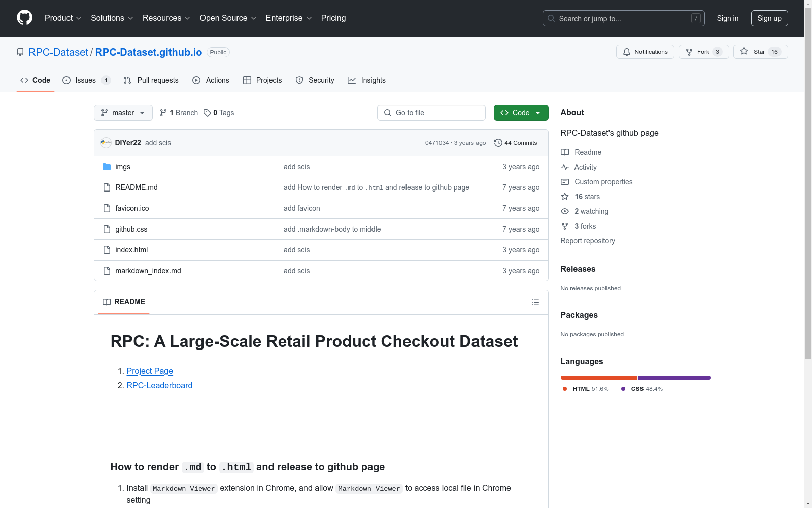Select the Code tab
This screenshot has width=812, height=508.
(x=35, y=80)
